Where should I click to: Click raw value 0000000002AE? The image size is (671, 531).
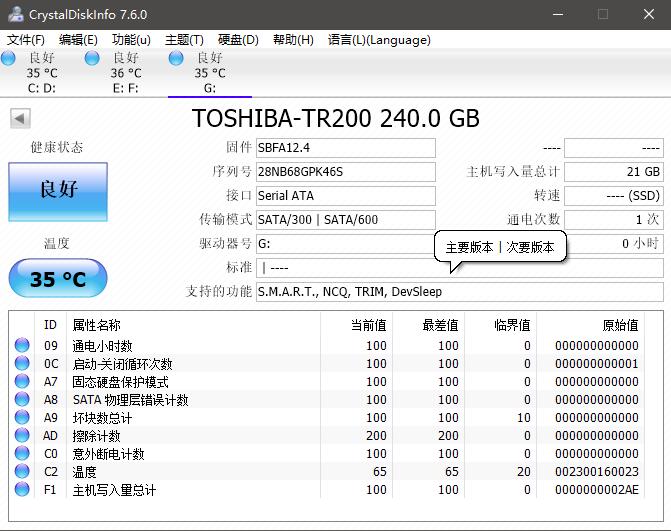coord(597,489)
